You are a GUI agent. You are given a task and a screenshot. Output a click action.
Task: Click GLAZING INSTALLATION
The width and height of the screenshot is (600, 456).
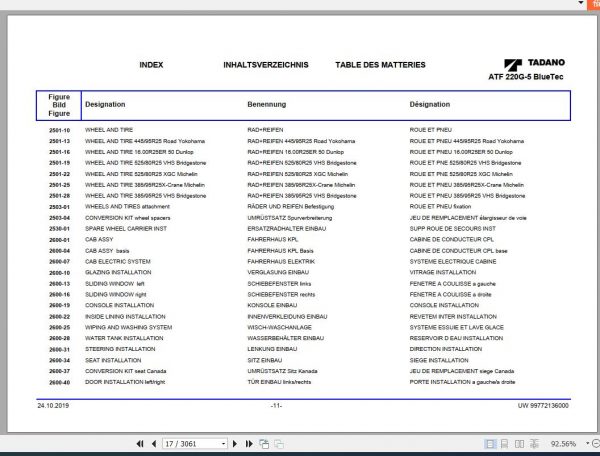pos(118,272)
